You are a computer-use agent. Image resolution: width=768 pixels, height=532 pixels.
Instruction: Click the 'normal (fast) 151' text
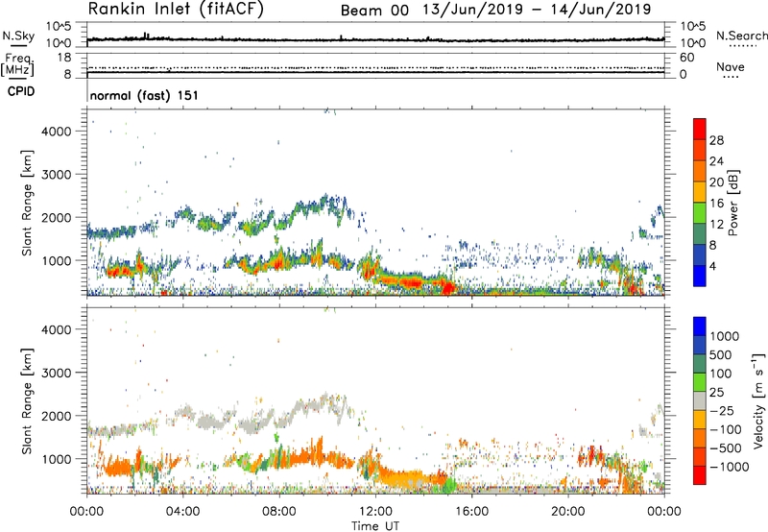click(x=144, y=95)
